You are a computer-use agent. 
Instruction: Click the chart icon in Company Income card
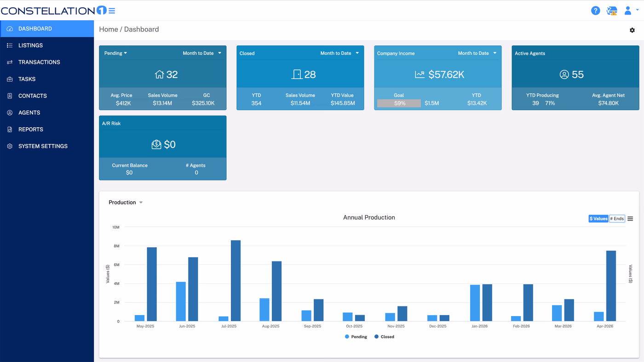pyautogui.click(x=420, y=74)
